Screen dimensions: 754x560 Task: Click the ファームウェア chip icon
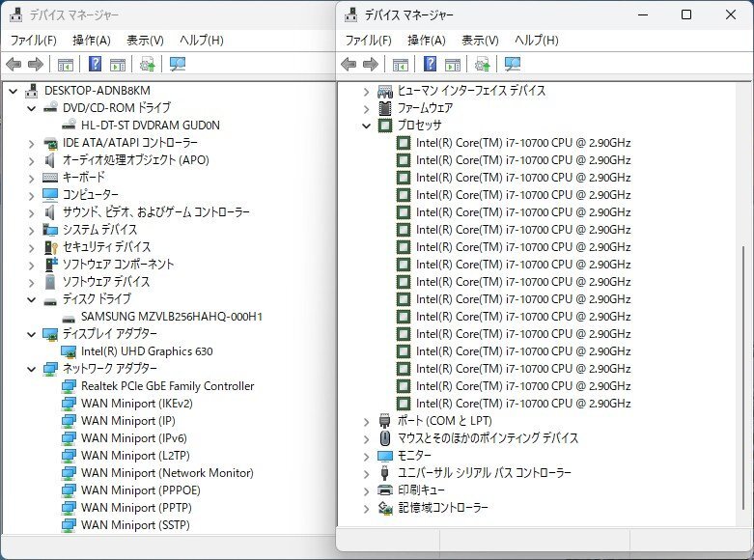385,108
